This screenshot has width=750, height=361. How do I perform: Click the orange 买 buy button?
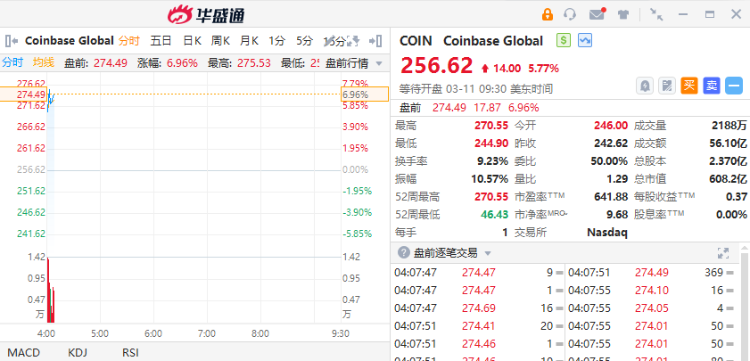(689, 86)
